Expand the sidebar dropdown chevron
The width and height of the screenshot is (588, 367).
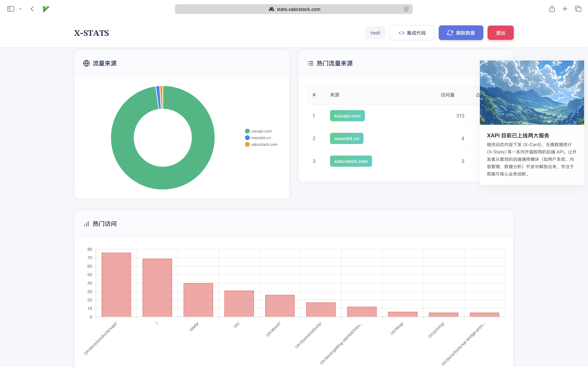click(x=20, y=9)
